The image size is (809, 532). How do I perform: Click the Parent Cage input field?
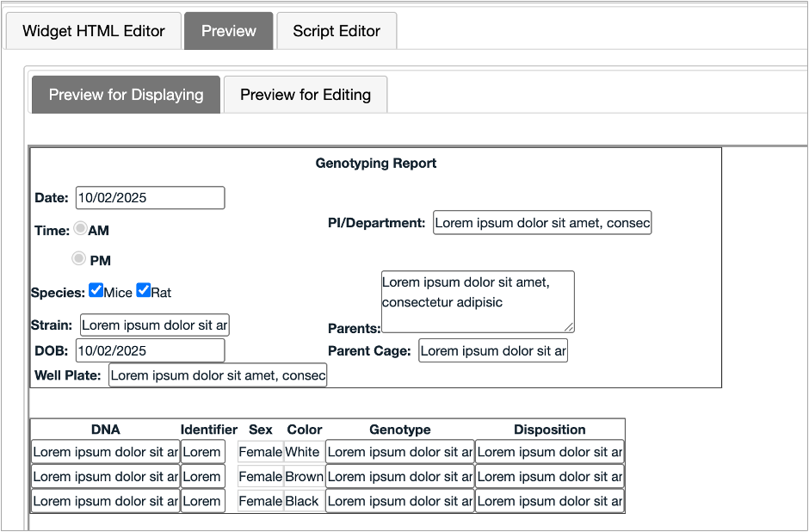click(492, 350)
